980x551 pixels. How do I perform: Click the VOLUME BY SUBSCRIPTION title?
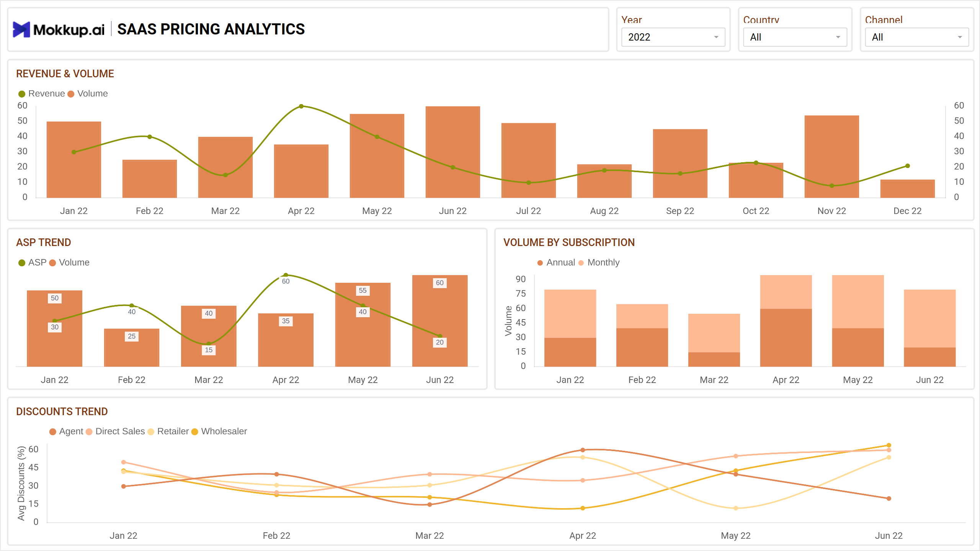569,242
